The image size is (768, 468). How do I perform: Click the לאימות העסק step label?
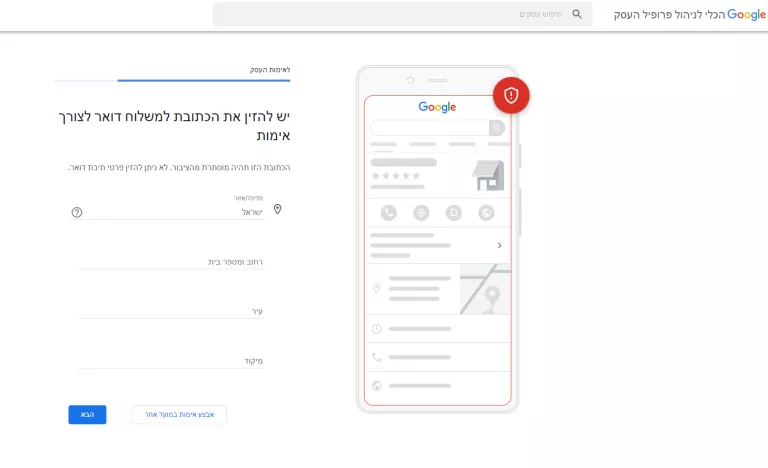tap(270, 70)
